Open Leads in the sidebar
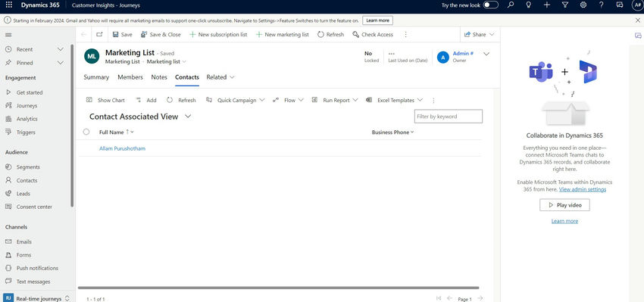Image resolution: width=644 pixels, height=302 pixels. pyautogui.click(x=23, y=193)
